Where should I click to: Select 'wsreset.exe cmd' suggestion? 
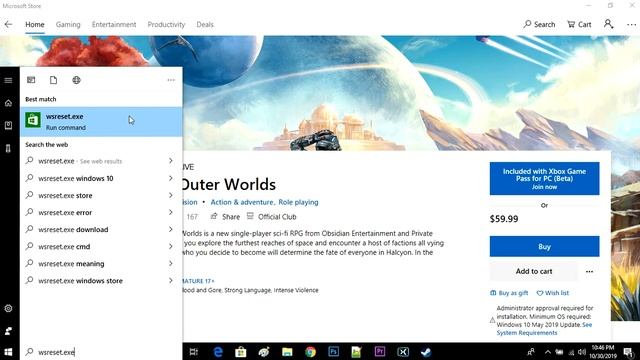tap(101, 247)
